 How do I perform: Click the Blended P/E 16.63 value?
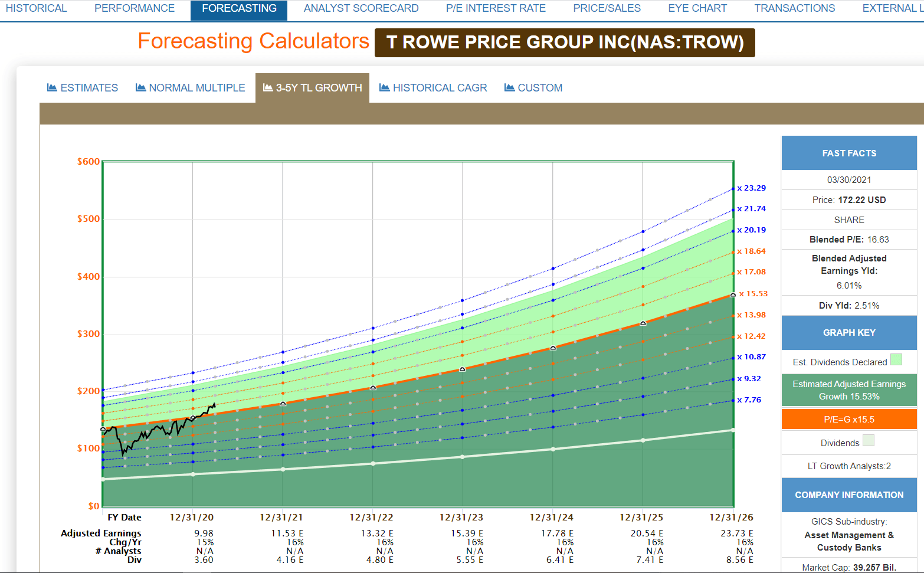coord(878,240)
